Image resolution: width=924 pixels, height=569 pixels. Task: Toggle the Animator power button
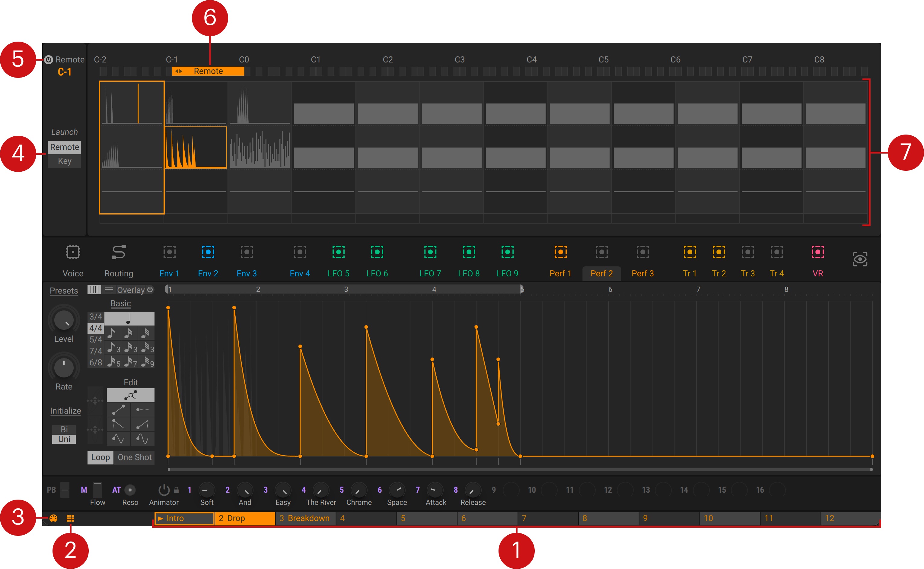coord(164,490)
